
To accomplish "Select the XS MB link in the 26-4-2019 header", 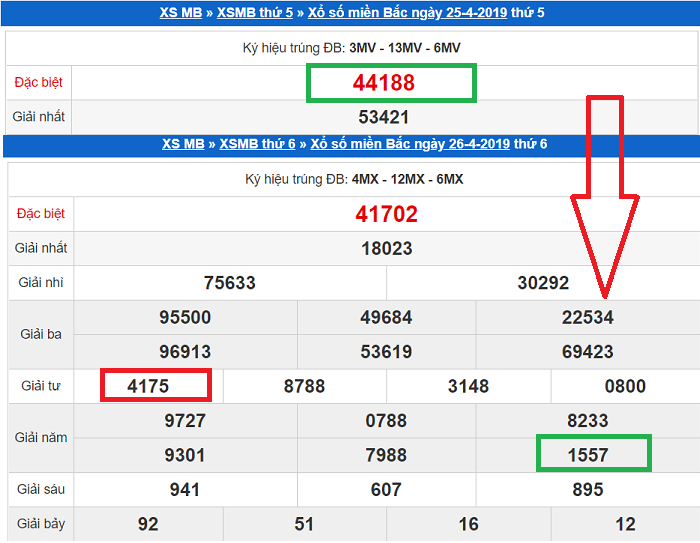I will (x=183, y=144).
